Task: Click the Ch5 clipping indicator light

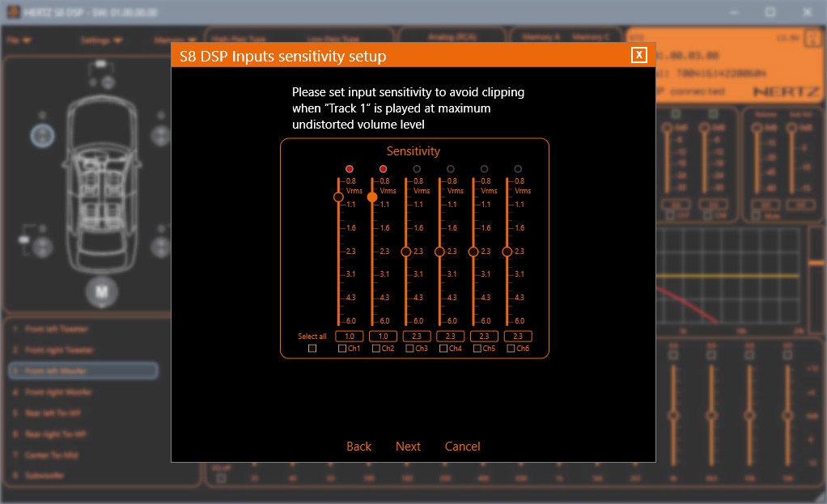Action: [x=484, y=169]
